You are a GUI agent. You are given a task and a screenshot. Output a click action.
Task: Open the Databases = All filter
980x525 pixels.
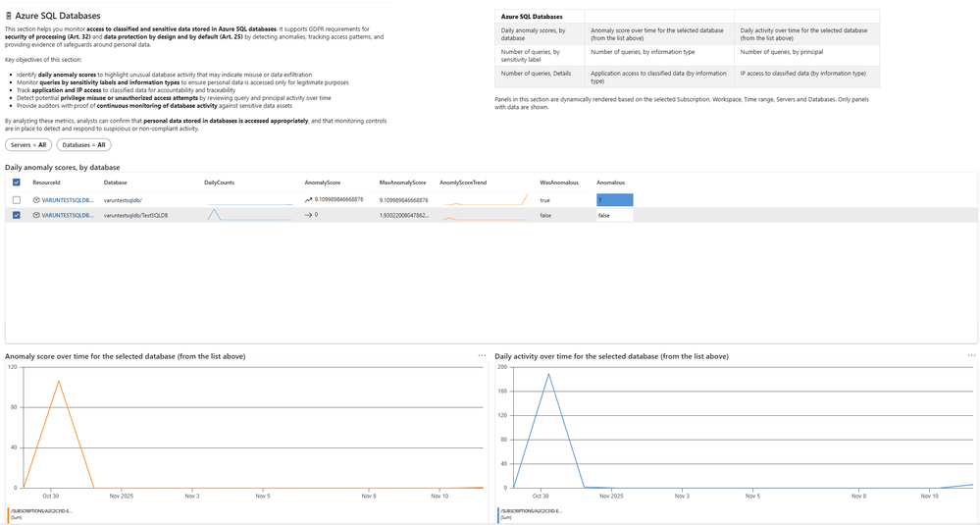click(83, 145)
